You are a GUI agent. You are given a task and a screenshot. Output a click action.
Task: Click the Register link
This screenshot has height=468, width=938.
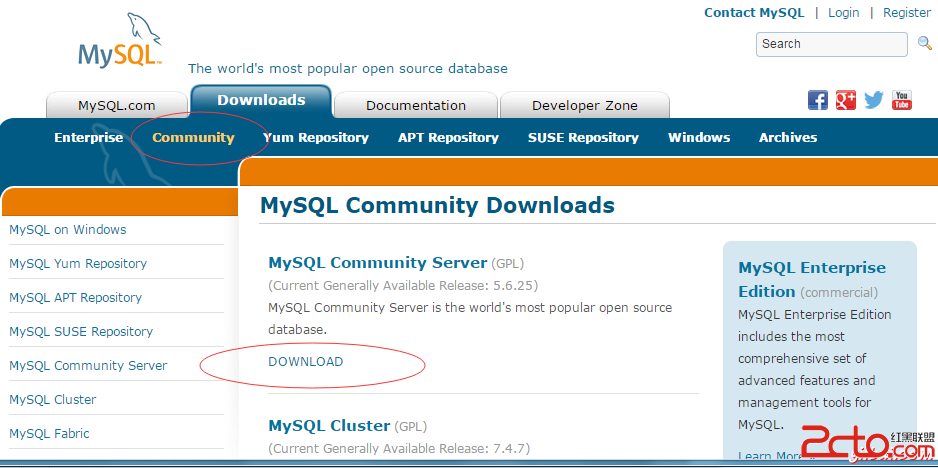[907, 13]
